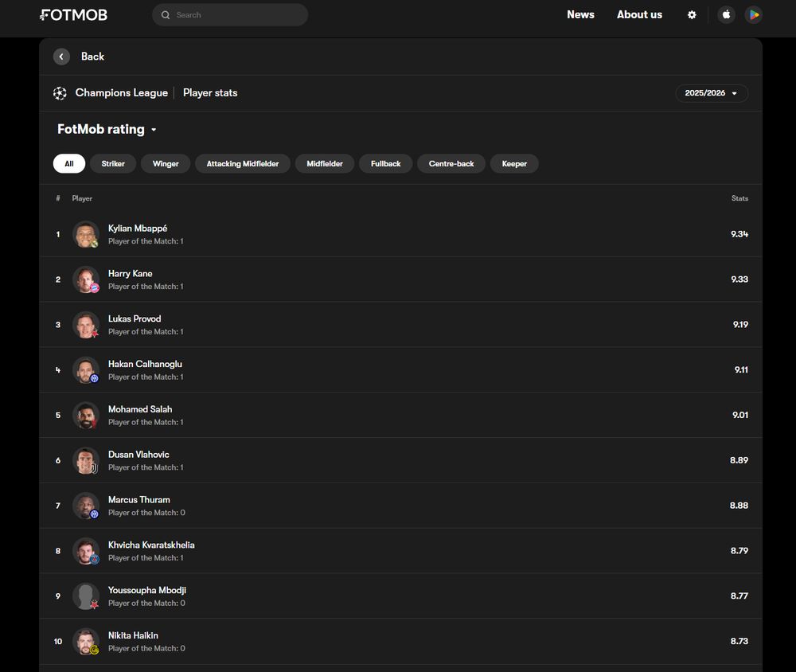Screen dimensions: 796x672
Task: Open Hakan Calhanoglu's player photo
Action: (86, 369)
